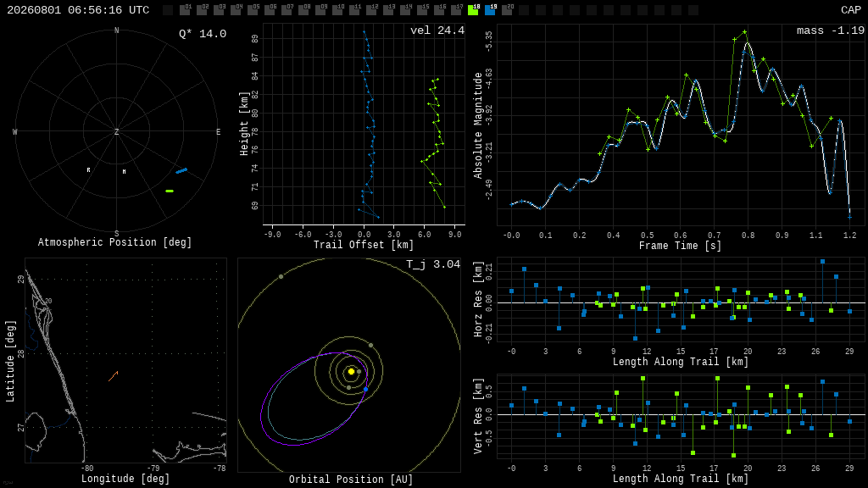Click the orange meteor ground track on map
The width and height of the screenshot is (868, 488).
[114, 376]
